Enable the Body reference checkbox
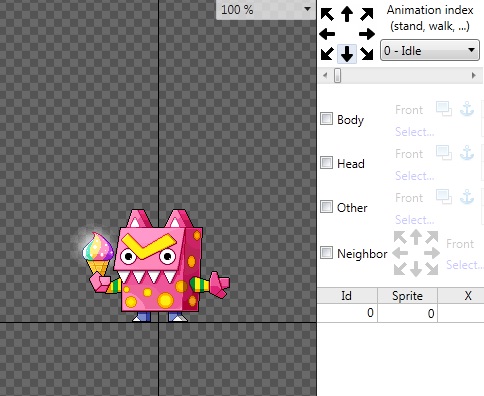The height and width of the screenshot is (396, 484). tap(326, 119)
